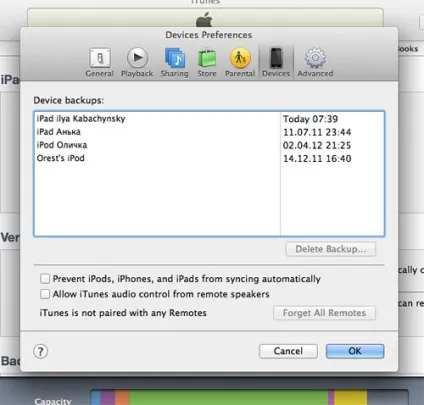The height and width of the screenshot is (405, 424).
Task: Click the 11.07.11 23:44 backup date
Action: click(317, 132)
